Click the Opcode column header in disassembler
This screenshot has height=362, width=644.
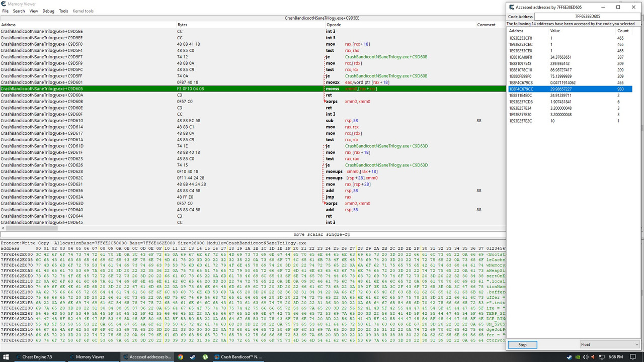pos(400,25)
